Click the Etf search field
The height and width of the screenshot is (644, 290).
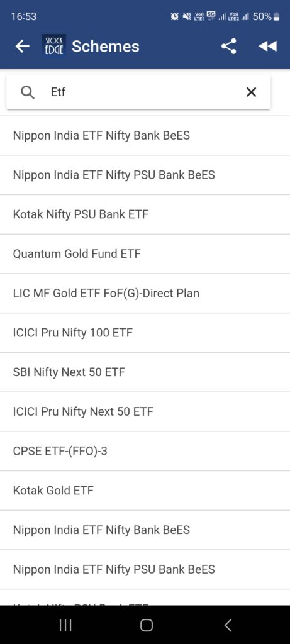point(138,92)
